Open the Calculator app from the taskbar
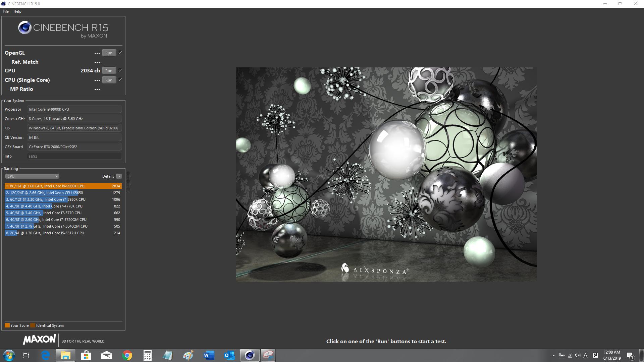 click(x=147, y=355)
